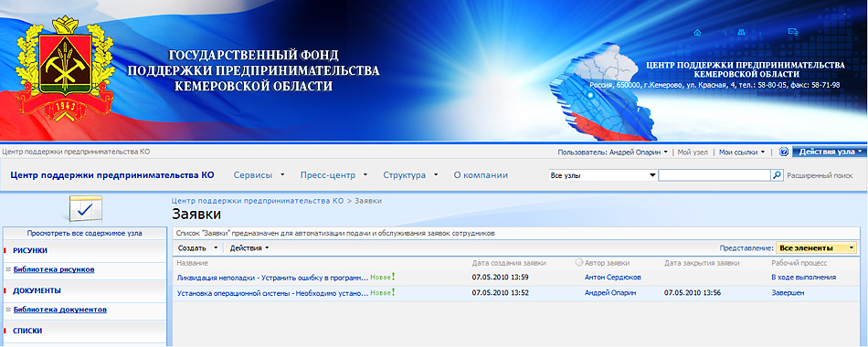The height and width of the screenshot is (347, 868).
Task: Click Новое tag on the Установка операционной системы row
Action: (x=383, y=293)
